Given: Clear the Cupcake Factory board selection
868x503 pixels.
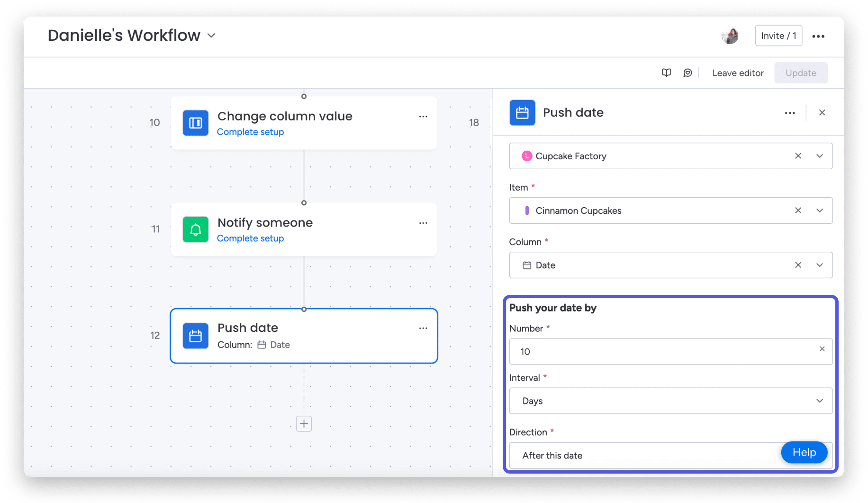Looking at the screenshot, I should [798, 156].
